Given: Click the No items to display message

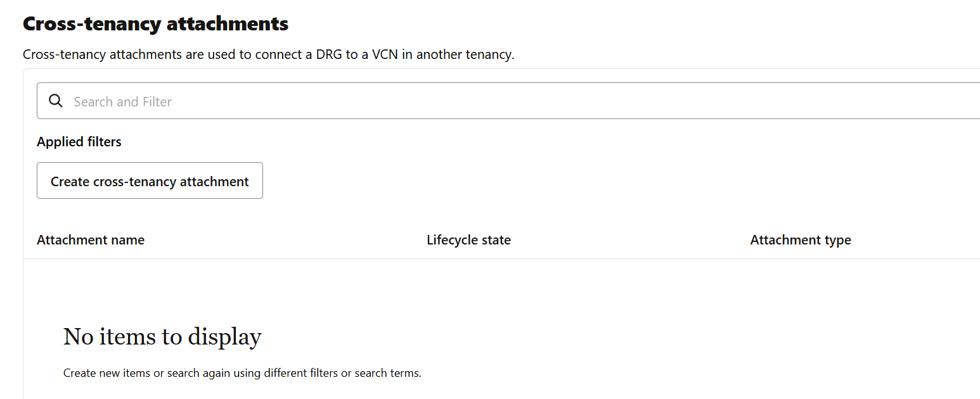Looking at the screenshot, I should click(x=162, y=336).
